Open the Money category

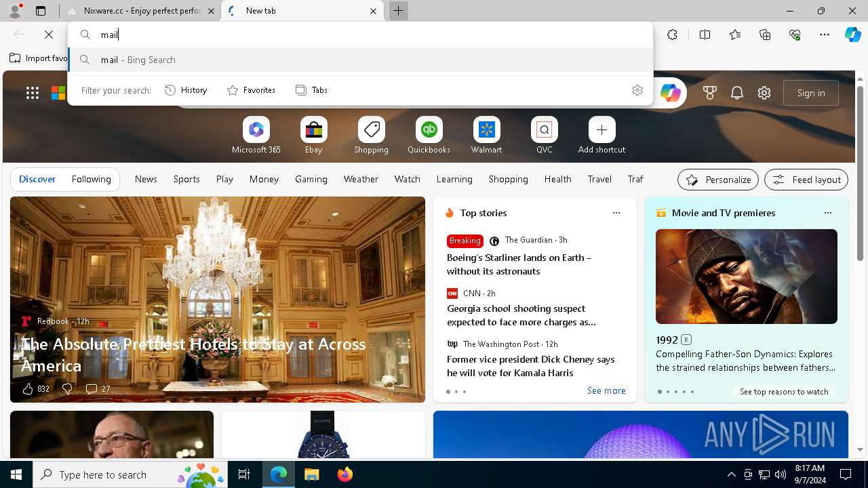[264, 179]
